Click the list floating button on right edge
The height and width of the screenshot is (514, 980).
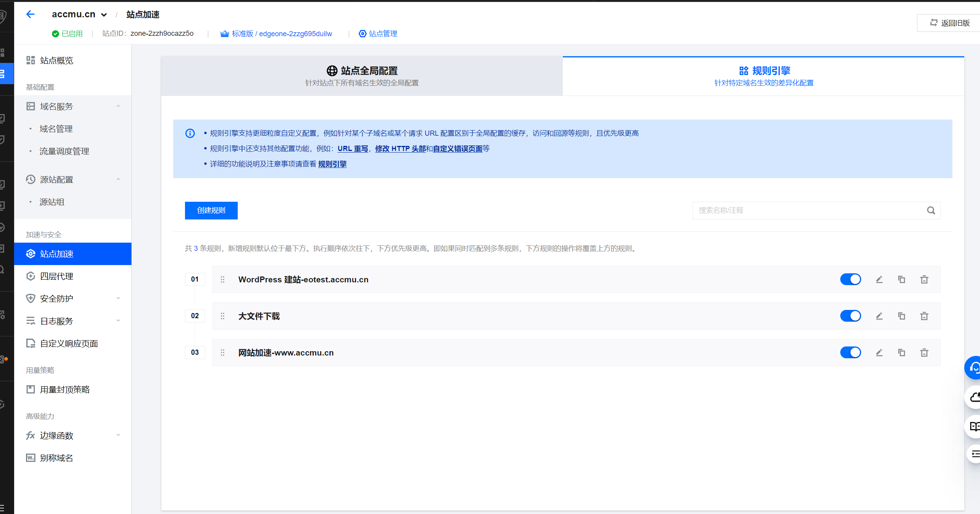(974, 454)
